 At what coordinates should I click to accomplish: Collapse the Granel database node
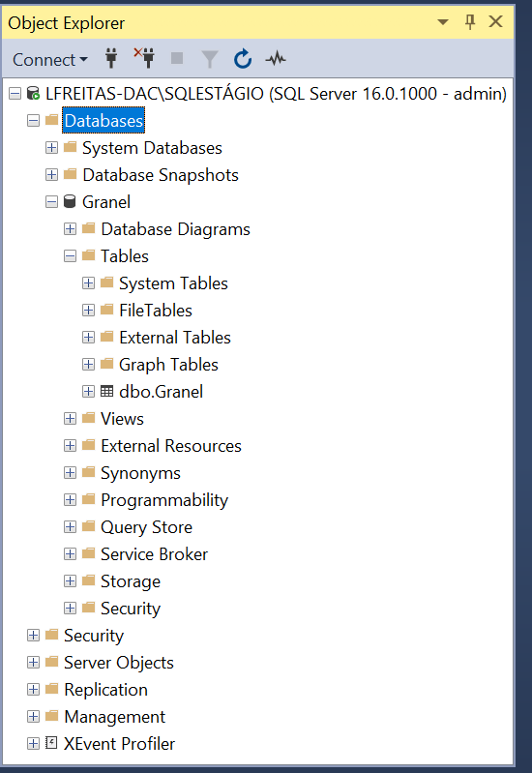click(x=52, y=201)
